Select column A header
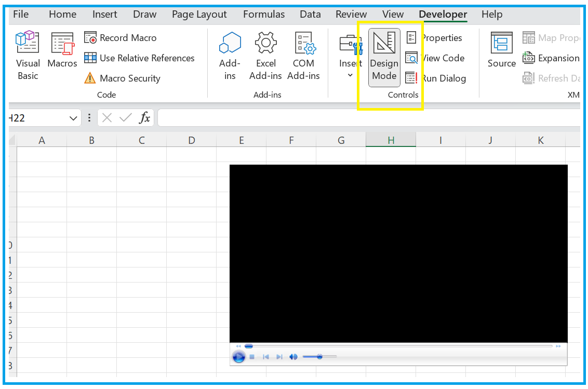Screen dimensions: 588x389 click(x=42, y=141)
